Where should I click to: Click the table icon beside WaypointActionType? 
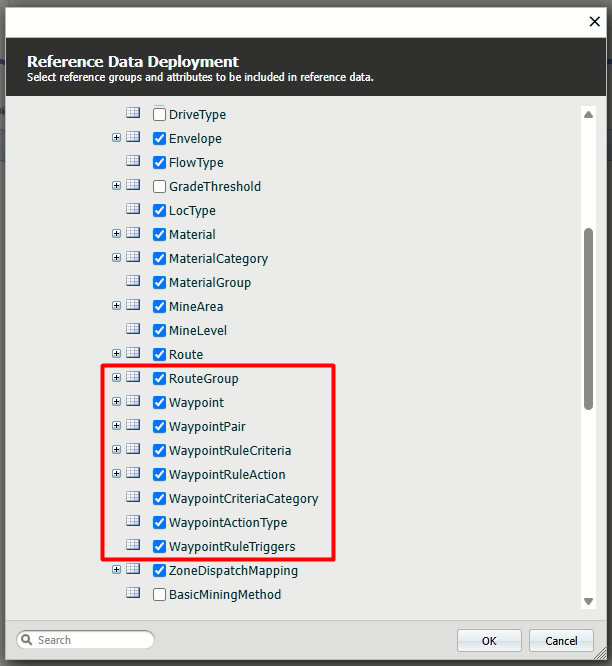pos(133,522)
